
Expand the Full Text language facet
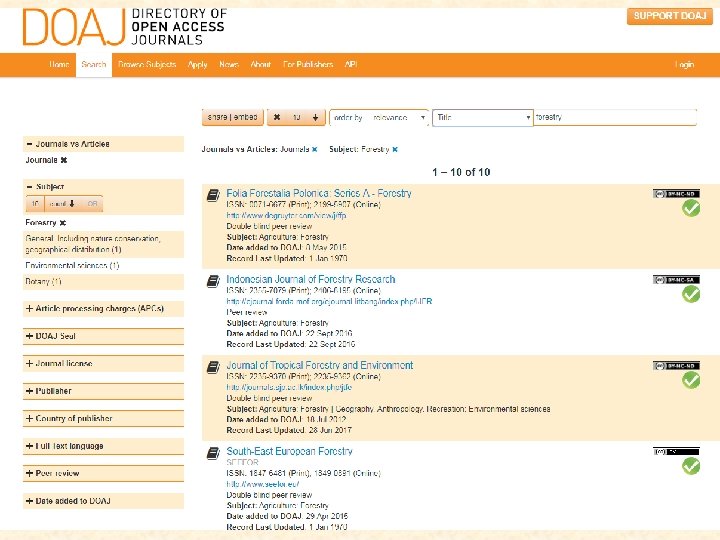pyautogui.click(x=103, y=446)
